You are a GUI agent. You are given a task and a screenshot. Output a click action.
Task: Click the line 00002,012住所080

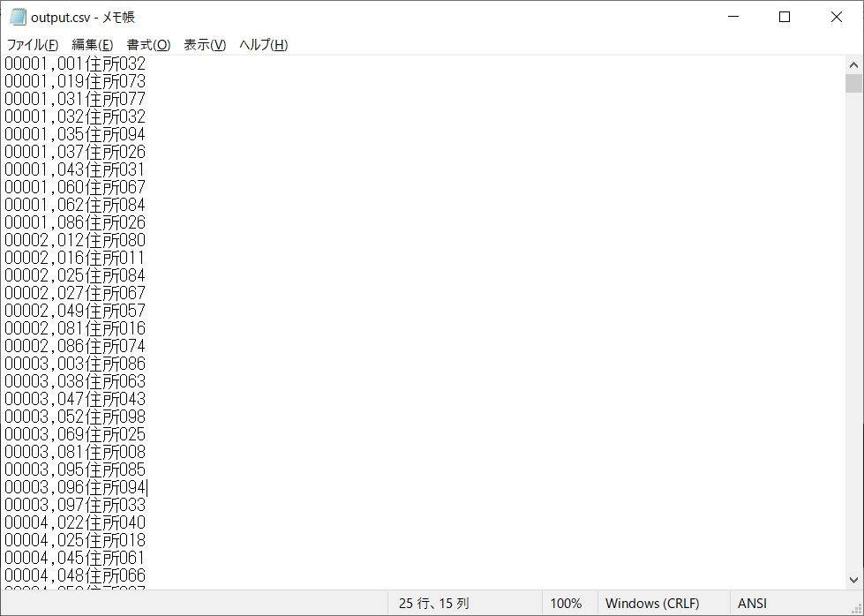click(75, 240)
